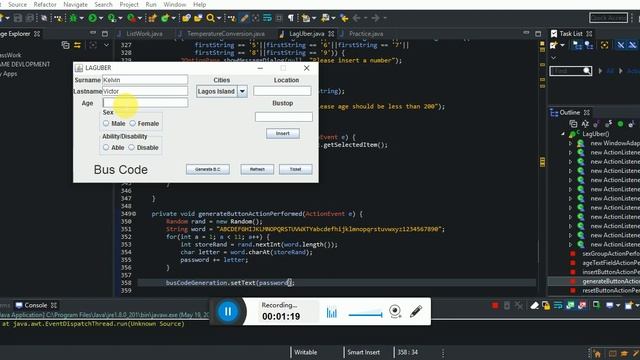The image size is (640, 360).
Task: Click the Last Edit Location icon
Action: coord(344,18)
